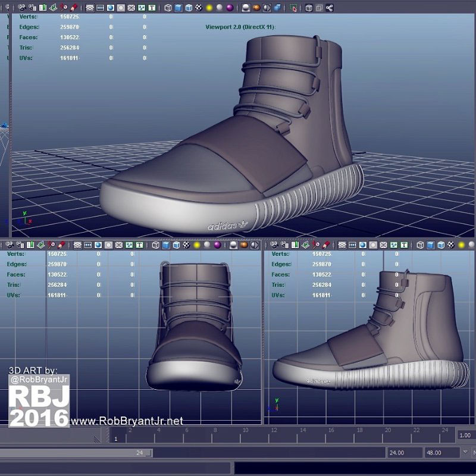This screenshot has width=476, height=476.
Task: Click 'Viewport 2.0 (DirectX 11)' heads-up text
Action: pos(240,27)
